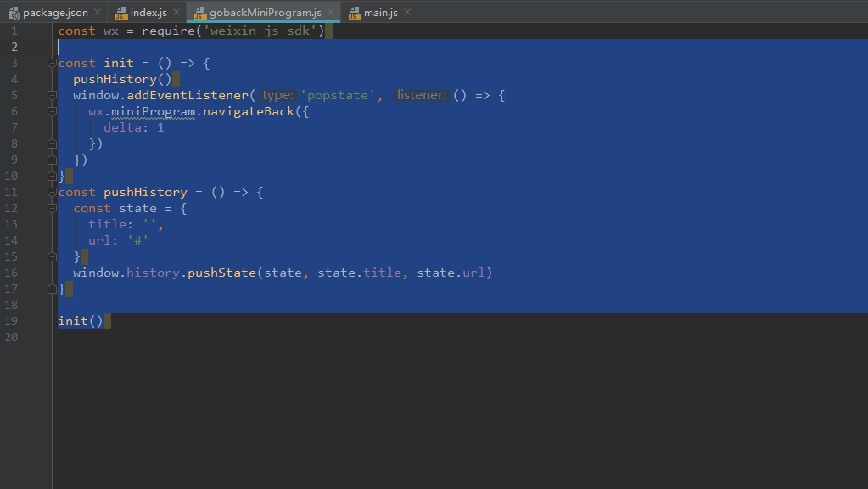The image size is (868, 489).
Task: Switch to the index.js tab
Action: pos(148,12)
